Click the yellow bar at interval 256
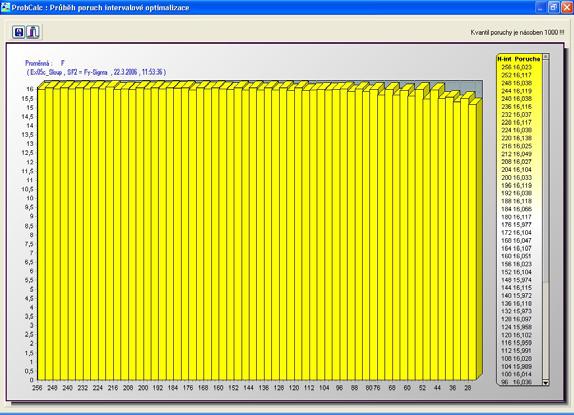This screenshot has width=574, height=415. pos(41,234)
